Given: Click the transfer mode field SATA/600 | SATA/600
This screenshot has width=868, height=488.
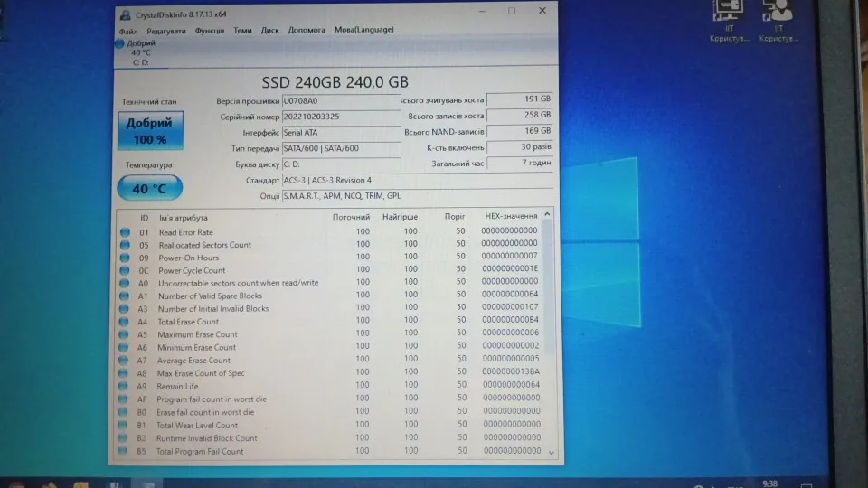Looking at the screenshot, I should (341, 148).
